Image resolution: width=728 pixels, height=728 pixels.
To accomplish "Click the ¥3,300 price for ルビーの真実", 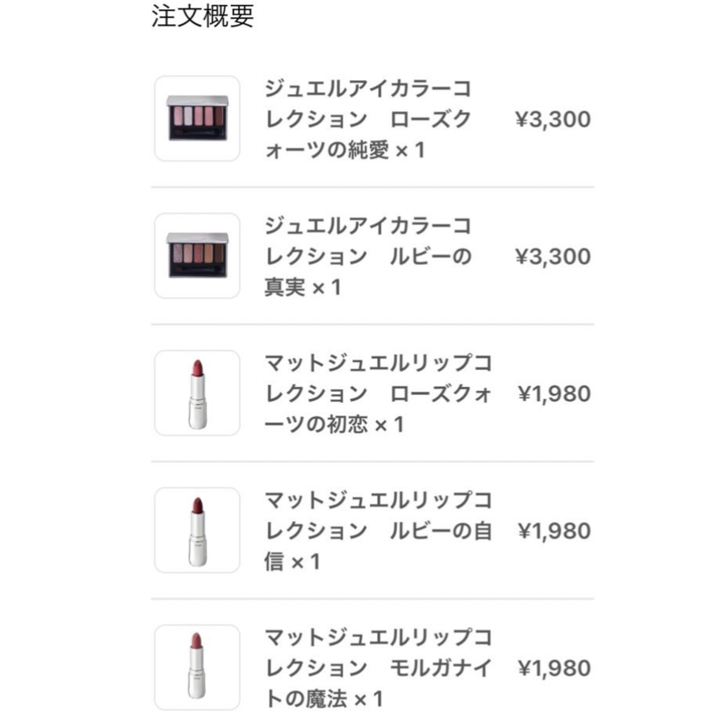I will [x=553, y=257].
